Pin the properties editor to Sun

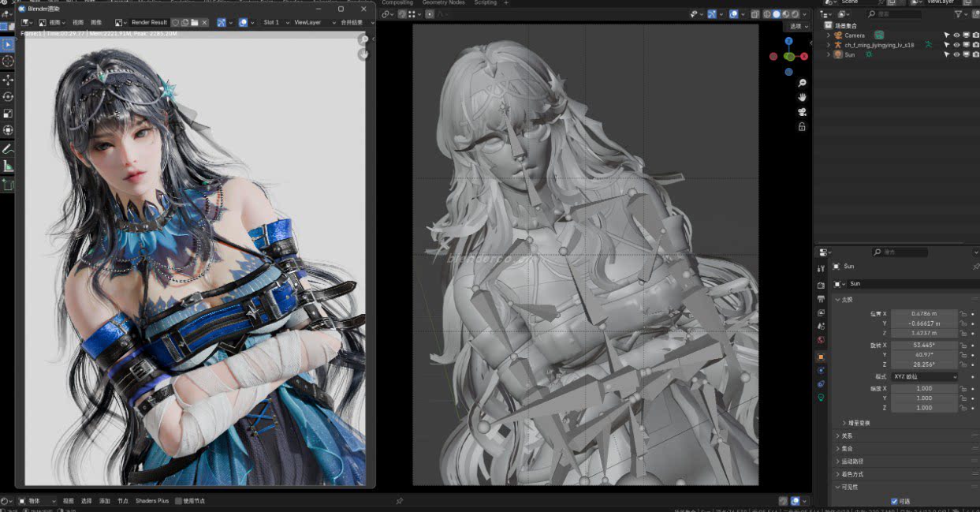click(x=975, y=267)
